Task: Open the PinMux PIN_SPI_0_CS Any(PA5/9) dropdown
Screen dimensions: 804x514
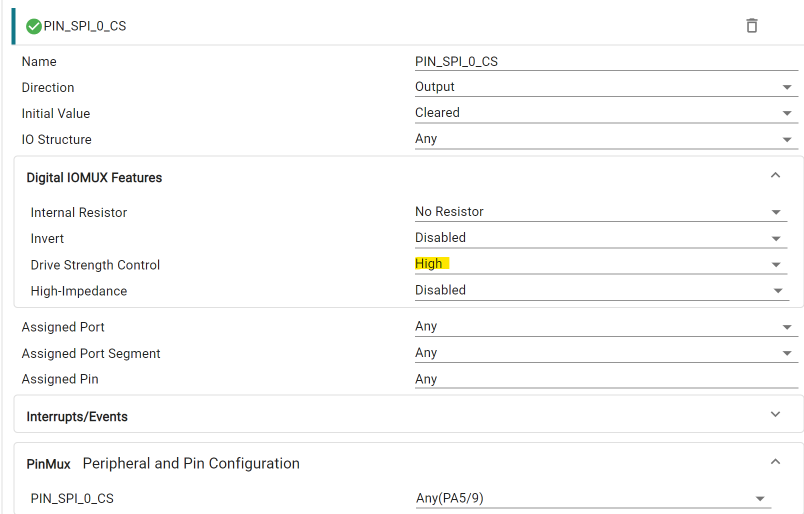Action: (593, 498)
